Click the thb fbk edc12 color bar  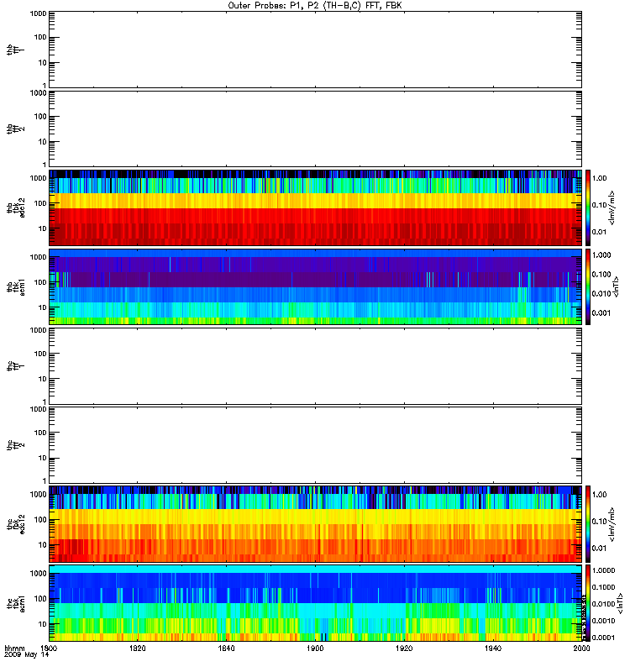588,207
